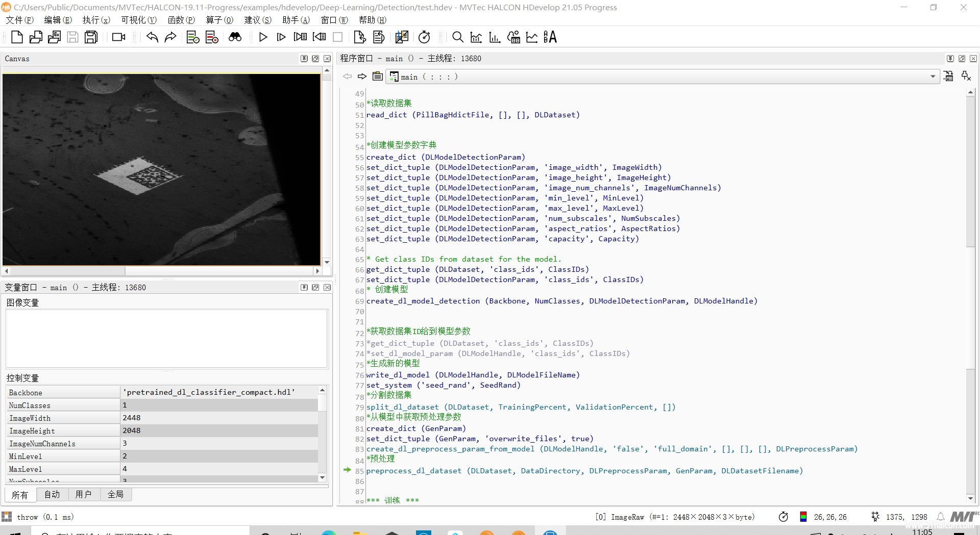Open the image acquisition camera tool
Image resolution: width=980 pixels, height=535 pixels.
click(x=119, y=37)
